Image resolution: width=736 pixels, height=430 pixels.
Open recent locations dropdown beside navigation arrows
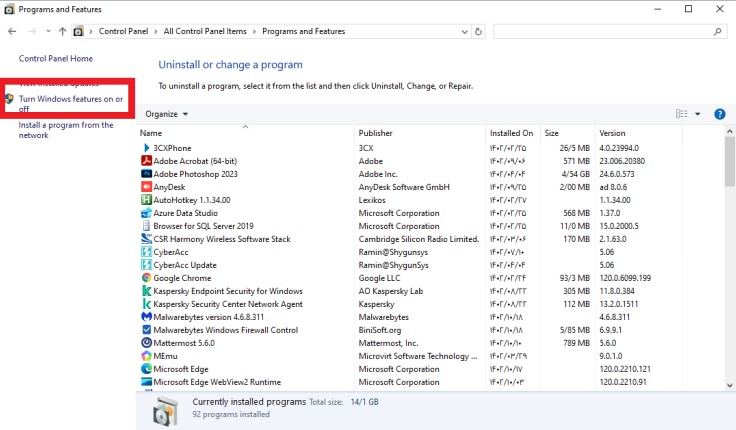(x=46, y=32)
